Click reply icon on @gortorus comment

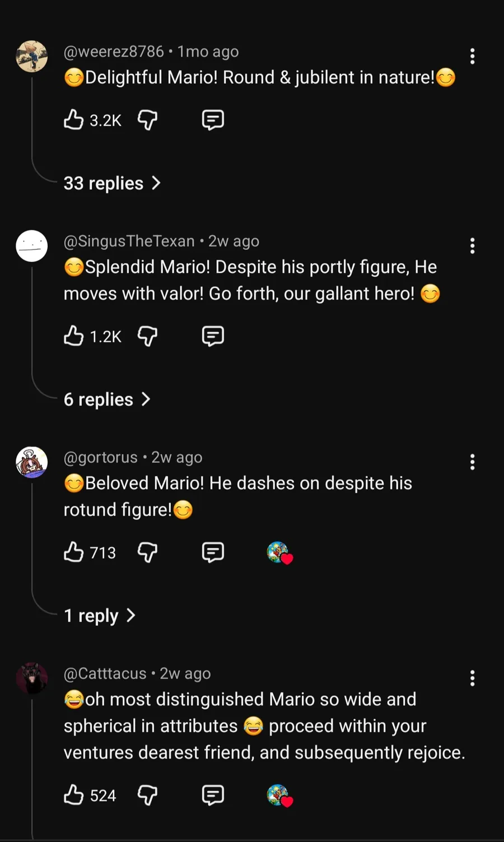click(x=213, y=552)
